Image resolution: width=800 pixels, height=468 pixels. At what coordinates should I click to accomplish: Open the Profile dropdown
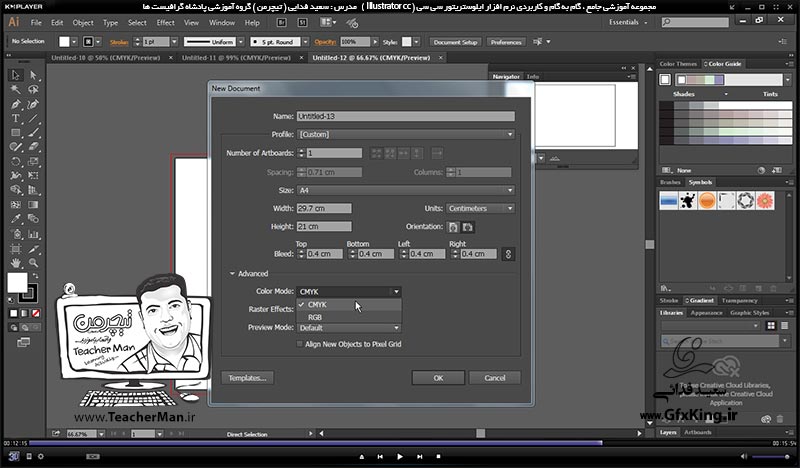(406, 134)
